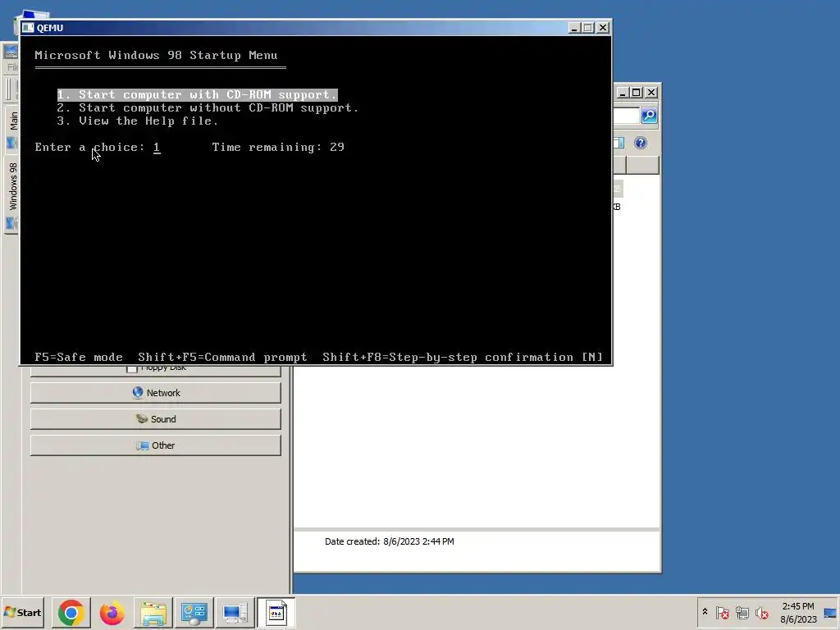Switch to the computer monitor taskbar app
This screenshot has width=840, height=630.
235,613
